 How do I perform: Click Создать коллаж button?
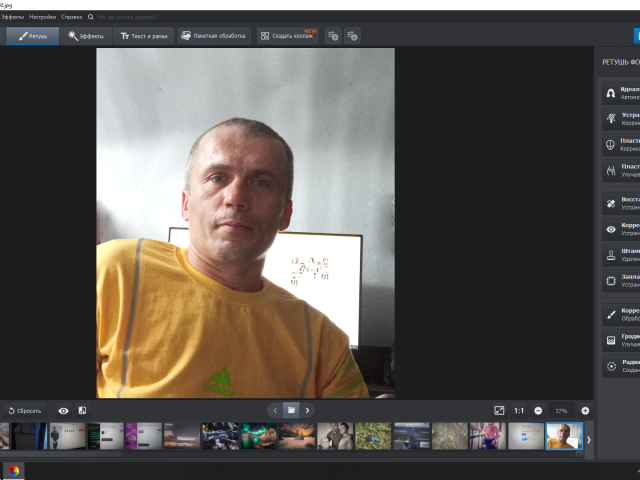[287, 36]
